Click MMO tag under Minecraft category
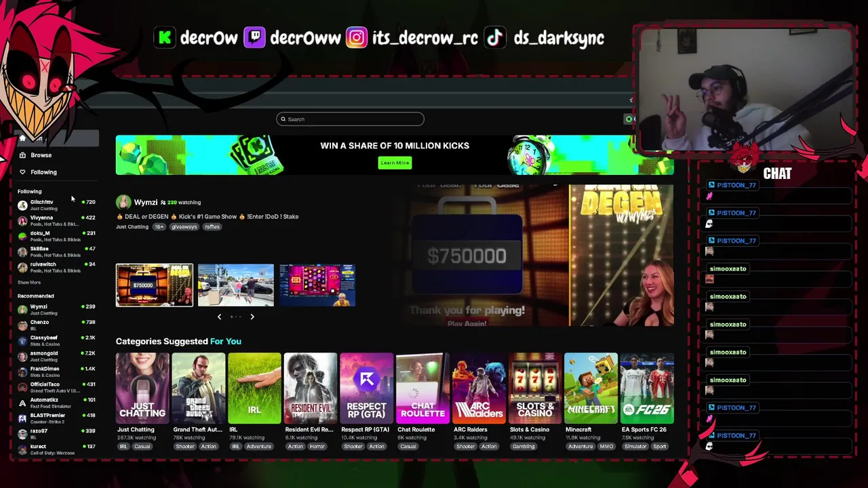Screen dimensions: 868x488 [606, 447]
